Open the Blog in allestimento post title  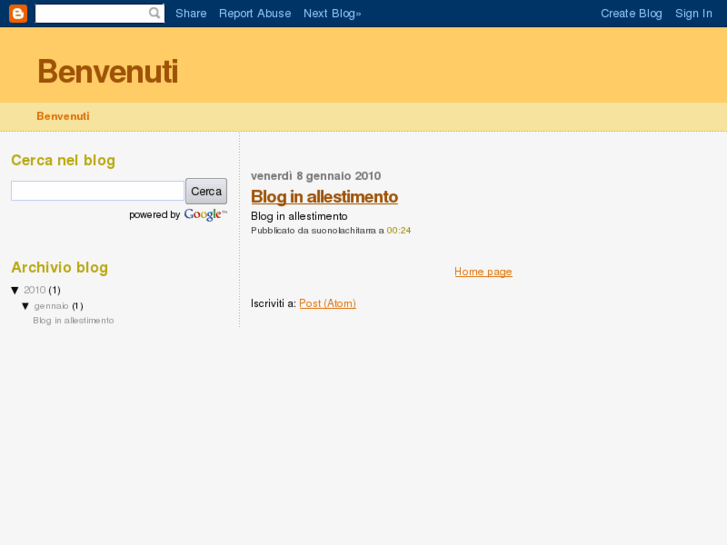click(x=325, y=197)
